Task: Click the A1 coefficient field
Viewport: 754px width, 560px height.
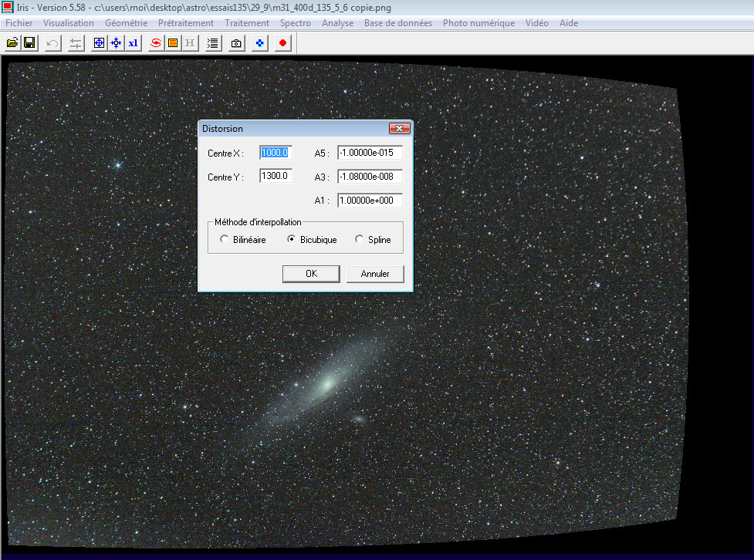Action: click(370, 201)
